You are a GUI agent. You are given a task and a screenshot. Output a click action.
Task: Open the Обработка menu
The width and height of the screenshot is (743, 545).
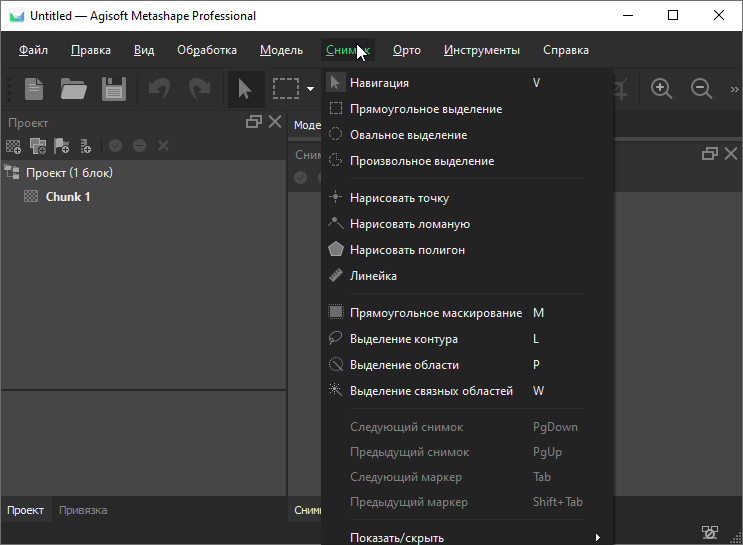point(207,50)
